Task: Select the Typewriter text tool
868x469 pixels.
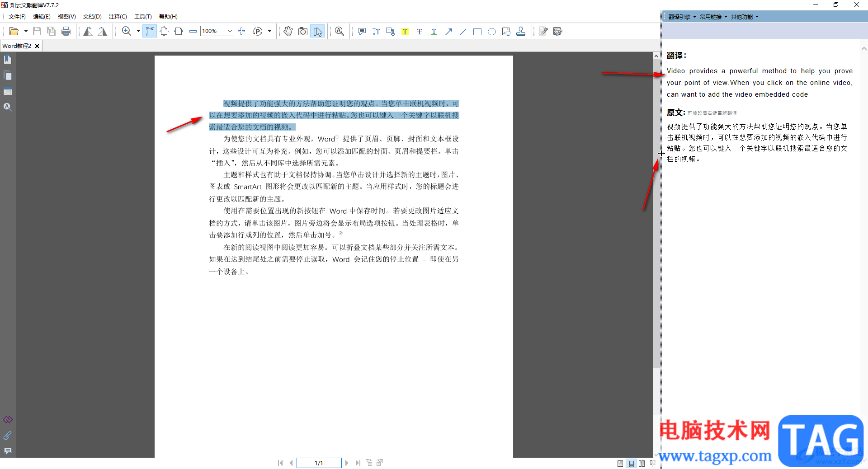Action: coord(376,31)
